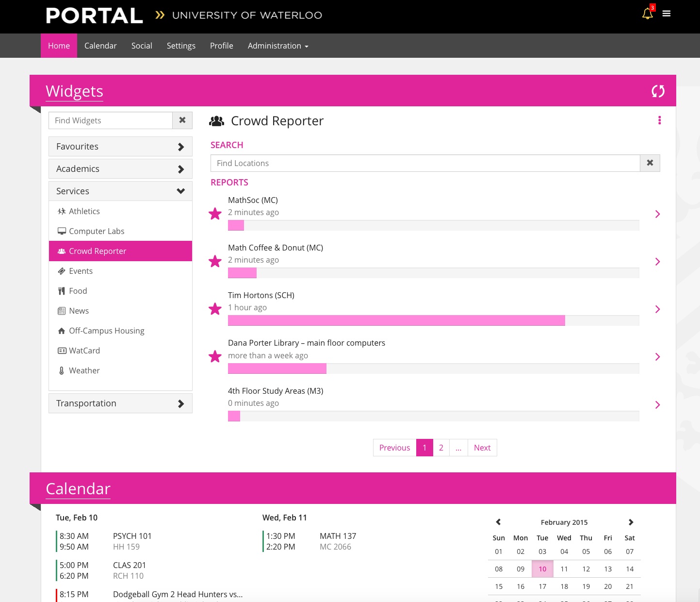Open the hamburger menu icon
The image size is (700, 602).
(x=667, y=14)
